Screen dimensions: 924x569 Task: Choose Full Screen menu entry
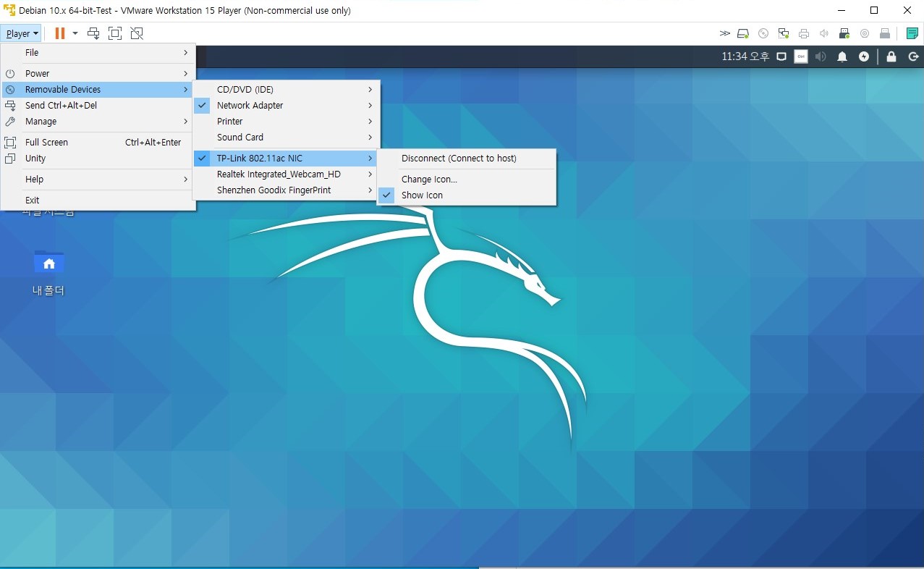point(98,143)
